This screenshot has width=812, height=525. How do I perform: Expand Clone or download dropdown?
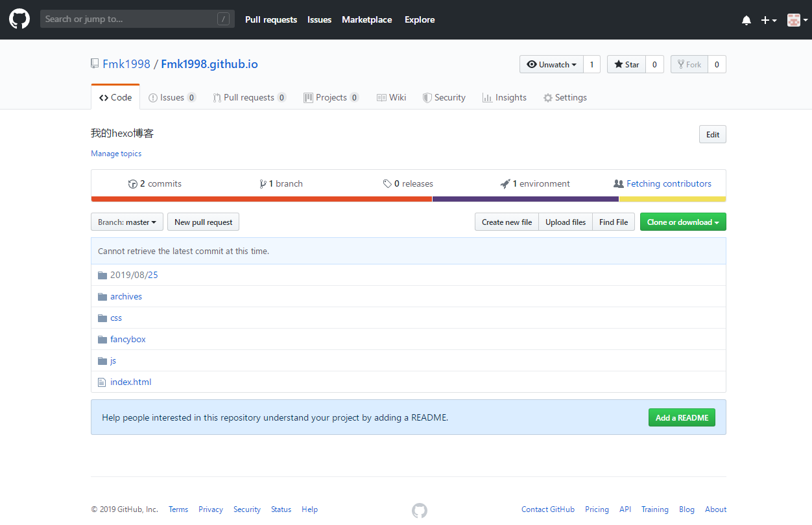coord(683,222)
